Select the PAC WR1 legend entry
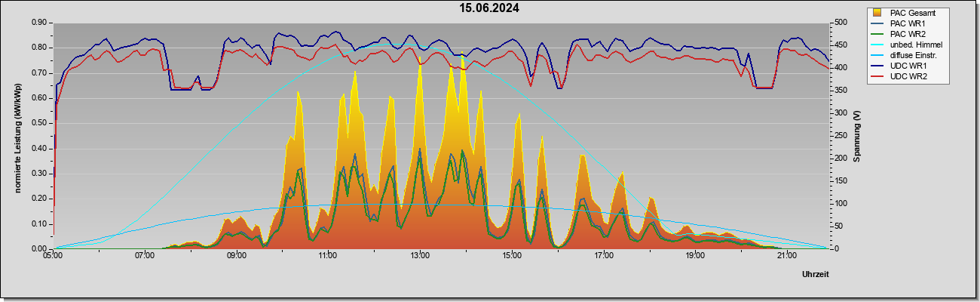Image resolution: width=980 pixels, height=302 pixels. point(908,23)
